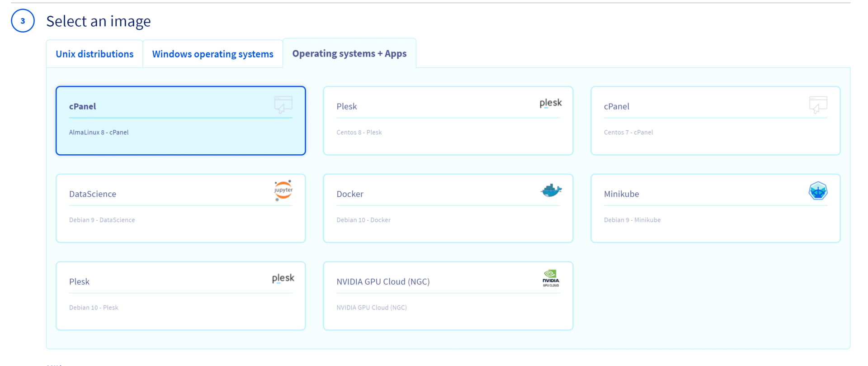Select the Operating systems + Apps tab

pos(349,53)
